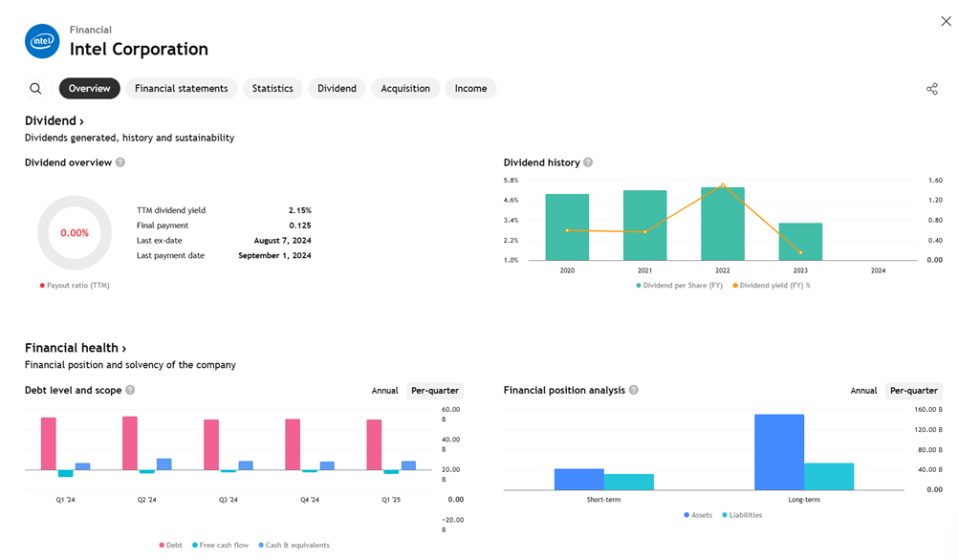Screen dimensions: 959x560
Task: Click the Intel logo icon
Action: click(42, 41)
